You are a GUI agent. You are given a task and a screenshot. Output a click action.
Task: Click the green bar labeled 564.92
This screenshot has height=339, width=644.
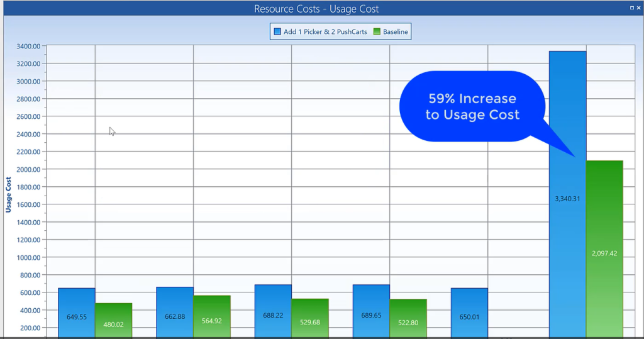212,316
